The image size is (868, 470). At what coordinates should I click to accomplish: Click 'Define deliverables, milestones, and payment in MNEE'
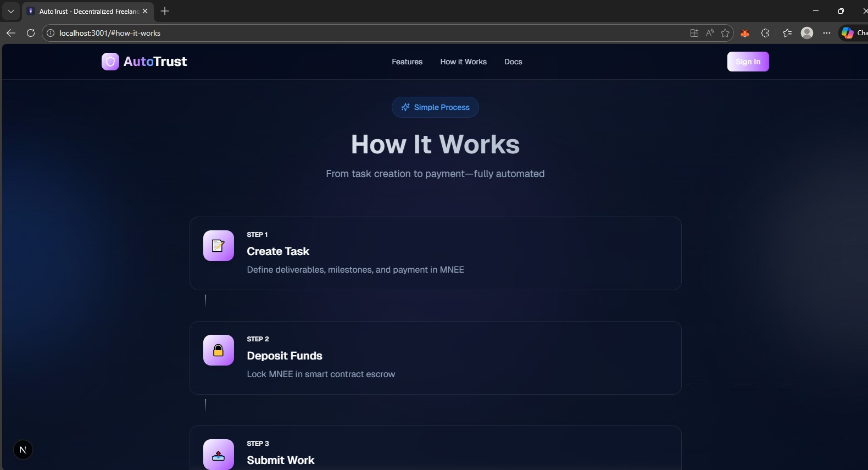(355, 270)
